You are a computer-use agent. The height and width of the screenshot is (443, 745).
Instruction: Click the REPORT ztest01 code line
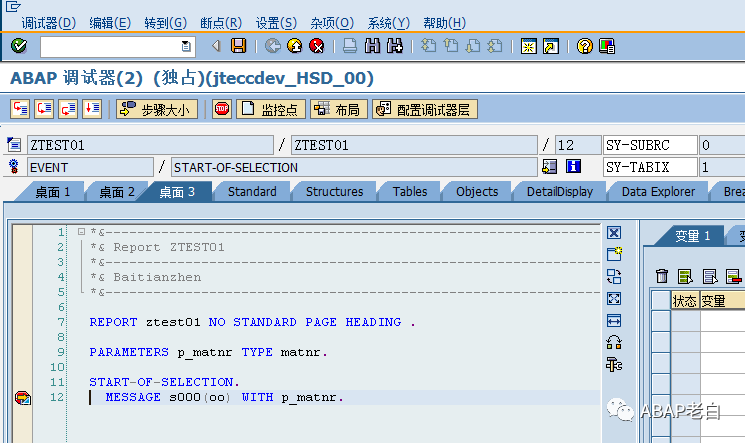[252, 322]
